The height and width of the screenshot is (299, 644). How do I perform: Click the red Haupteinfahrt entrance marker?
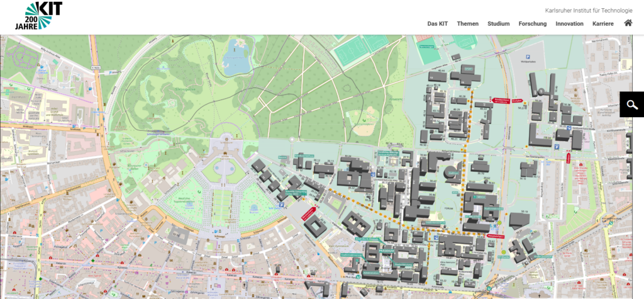(x=496, y=237)
